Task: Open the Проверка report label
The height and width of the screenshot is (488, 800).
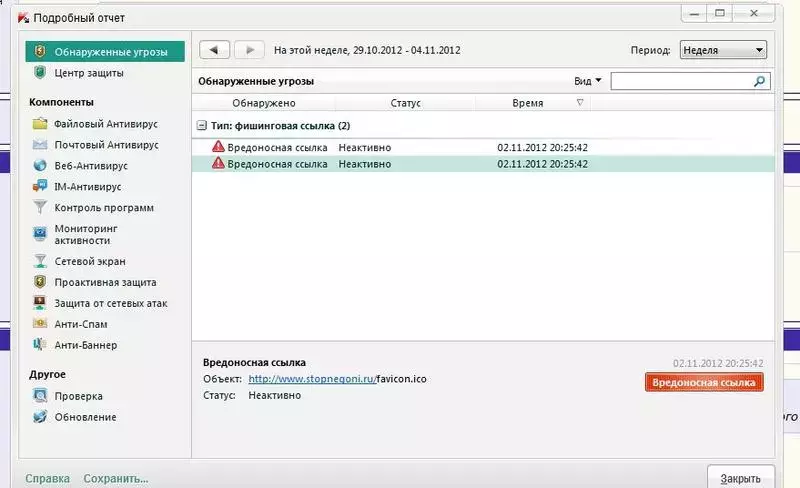Action: point(79,396)
